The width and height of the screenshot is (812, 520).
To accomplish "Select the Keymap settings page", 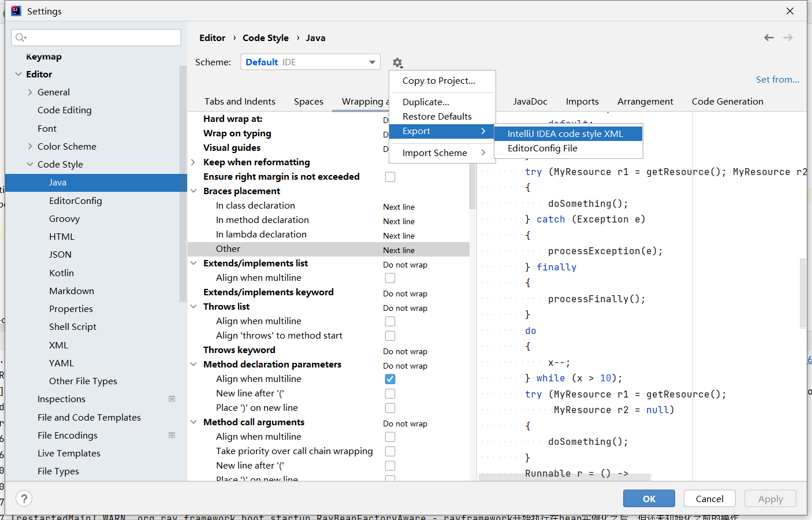I will click(44, 56).
